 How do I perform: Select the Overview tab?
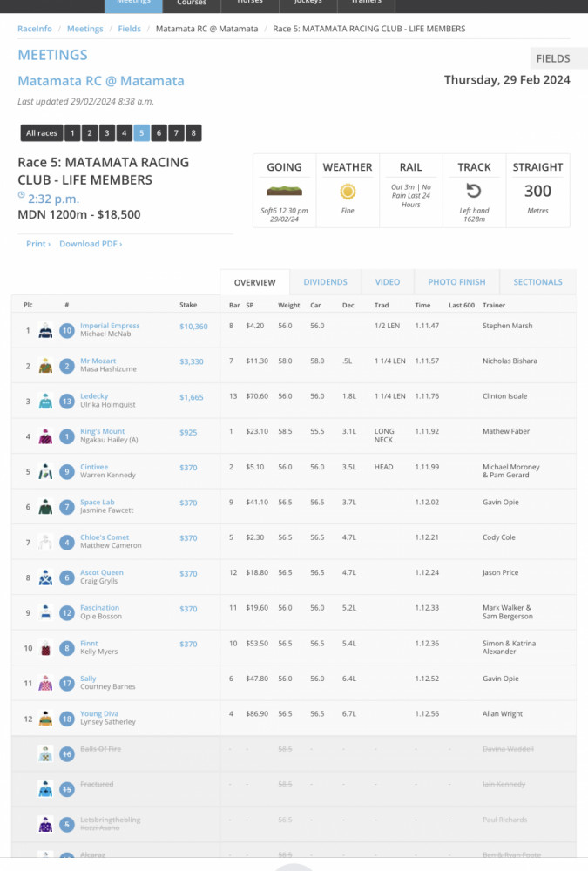(x=254, y=282)
